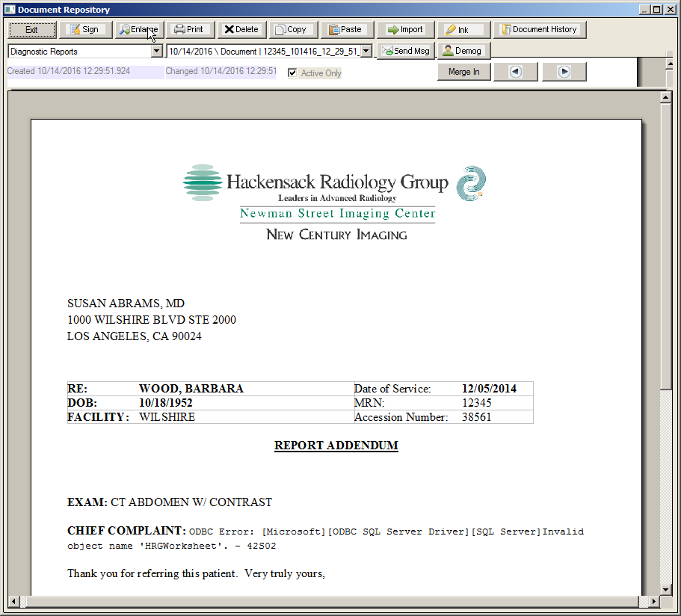
Task: Click Send Msg button
Action: [x=406, y=51]
